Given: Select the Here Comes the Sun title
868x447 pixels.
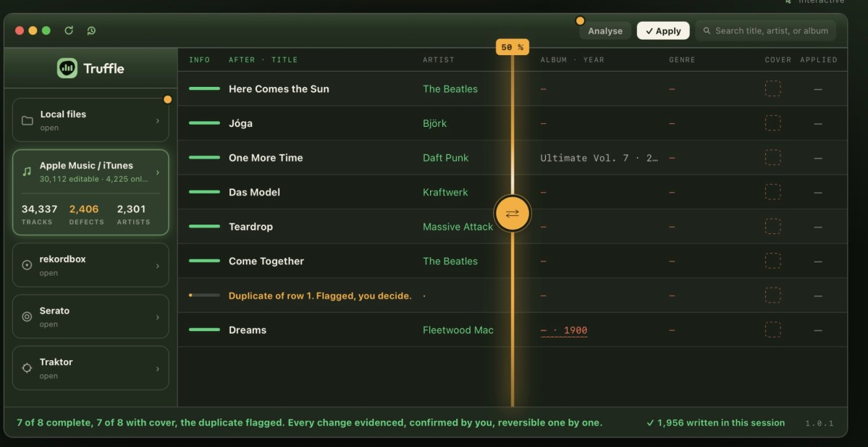Looking at the screenshot, I should tap(279, 88).
